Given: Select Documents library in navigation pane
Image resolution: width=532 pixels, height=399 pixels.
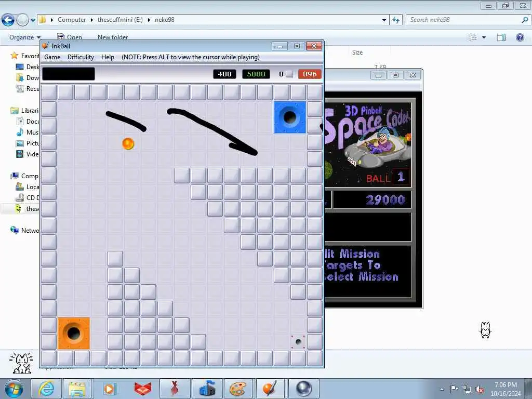Looking at the screenshot, I should pos(28,121).
